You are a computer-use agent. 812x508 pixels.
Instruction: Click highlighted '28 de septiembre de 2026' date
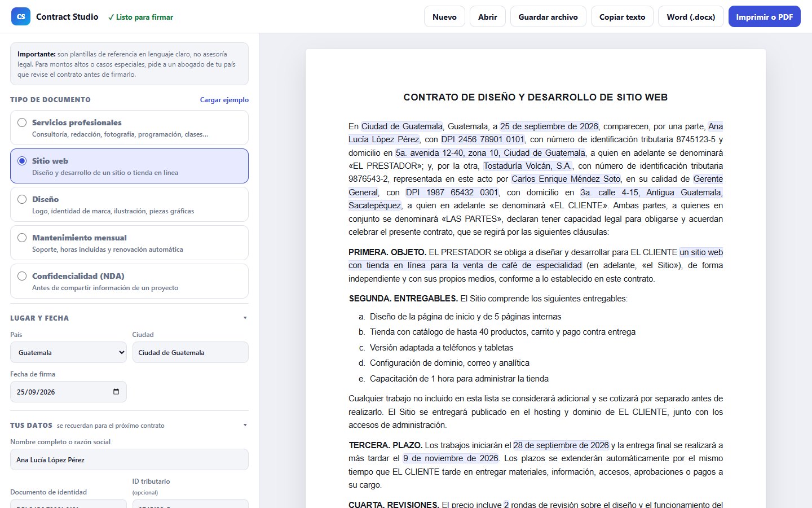(561, 445)
